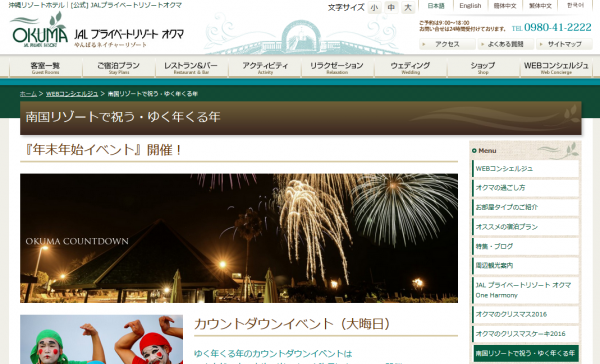Screen dimensions: 600x364
Task: Select 南国リゾートで祝う・ゆく年くる年 sidebar item
Action: [525, 353]
